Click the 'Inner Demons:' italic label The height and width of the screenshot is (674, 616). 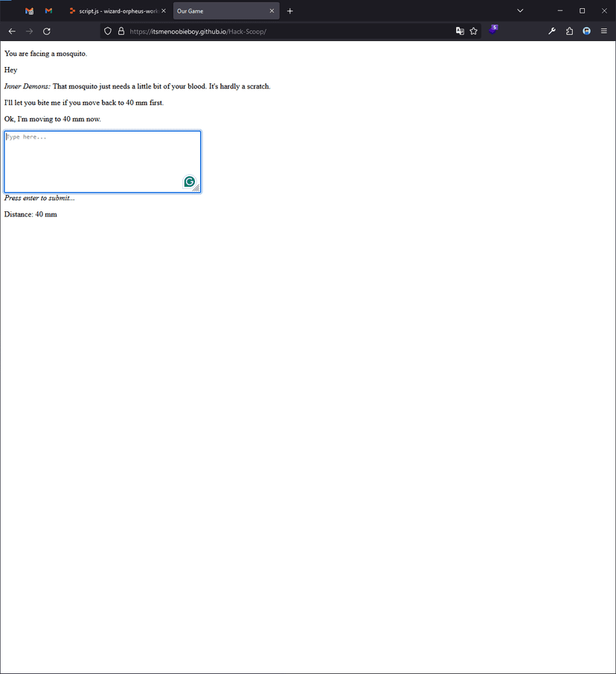pos(27,86)
